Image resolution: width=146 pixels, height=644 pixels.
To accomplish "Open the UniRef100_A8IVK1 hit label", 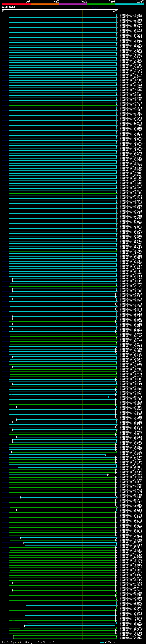I will (x=131, y=15).
